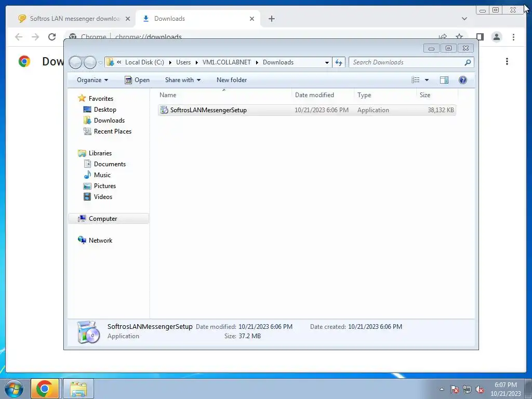Open Explorer help

(x=463, y=80)
